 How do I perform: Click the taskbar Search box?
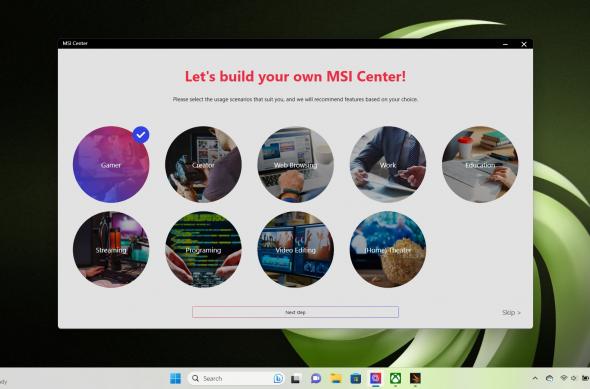(236, 378)
